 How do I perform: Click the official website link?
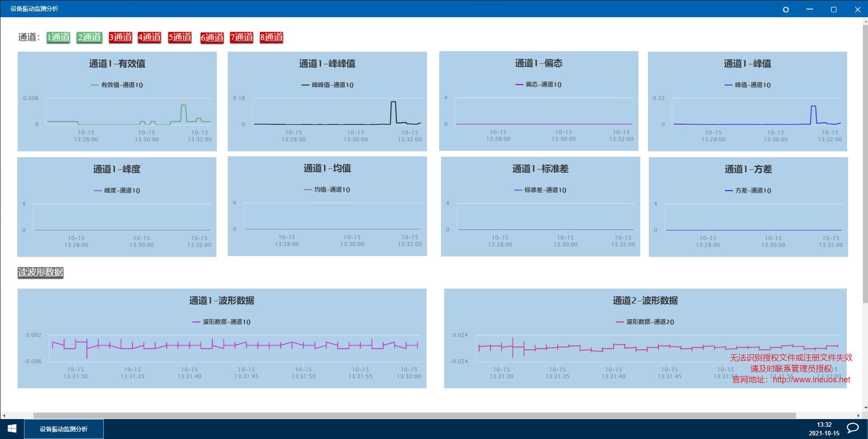pyautogui.click(x=811, y=380)
